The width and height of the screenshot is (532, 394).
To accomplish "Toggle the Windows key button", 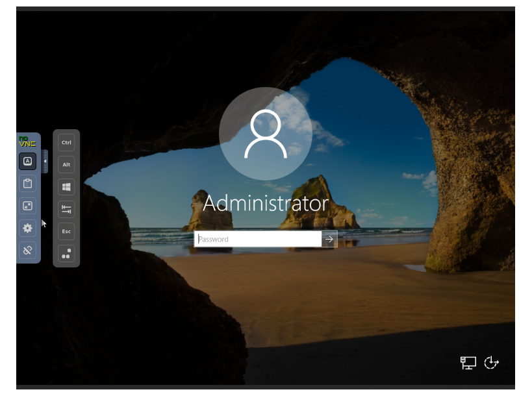I will tap(66, 187).
